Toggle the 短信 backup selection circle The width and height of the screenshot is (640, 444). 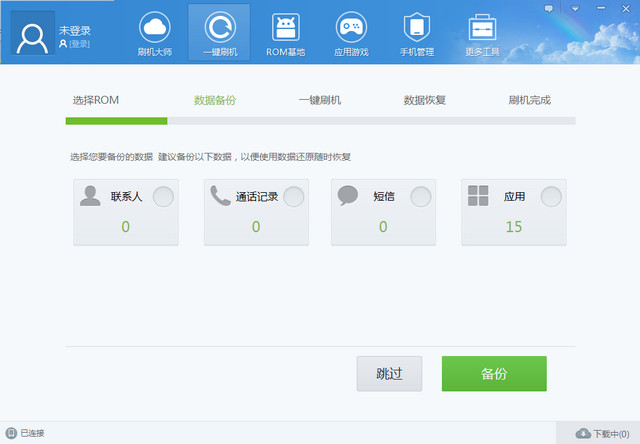tap(421, 197)
